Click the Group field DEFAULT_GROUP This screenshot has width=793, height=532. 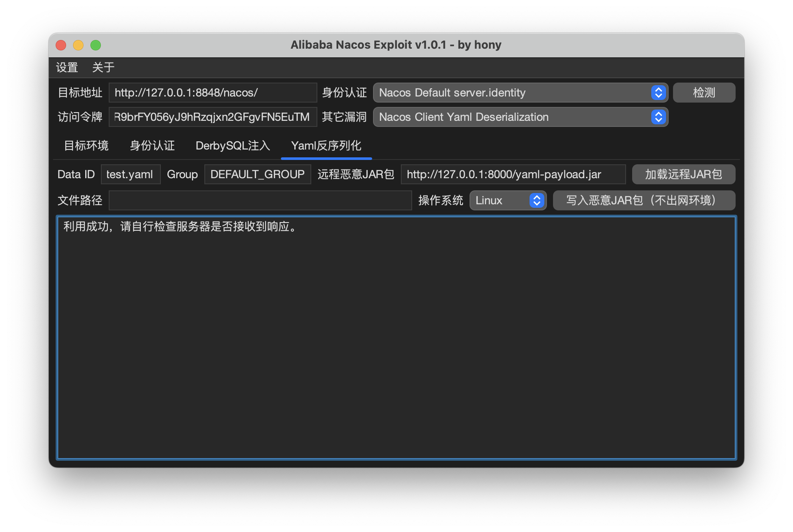(x=257, y=174)
